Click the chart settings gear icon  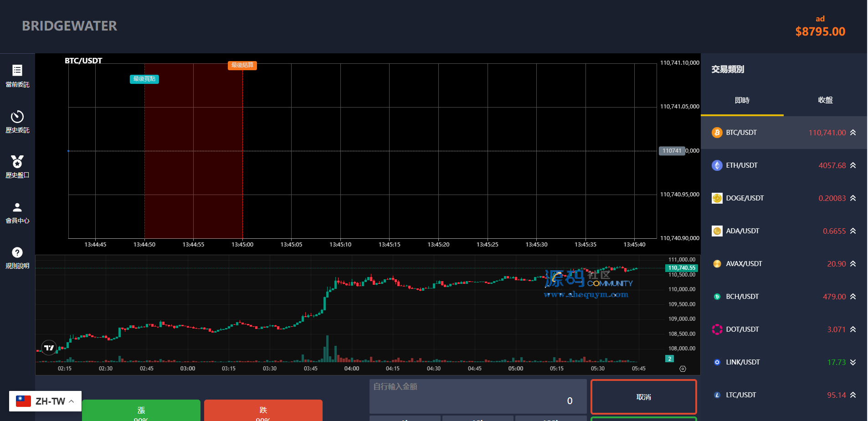click(x=683, y=369)
